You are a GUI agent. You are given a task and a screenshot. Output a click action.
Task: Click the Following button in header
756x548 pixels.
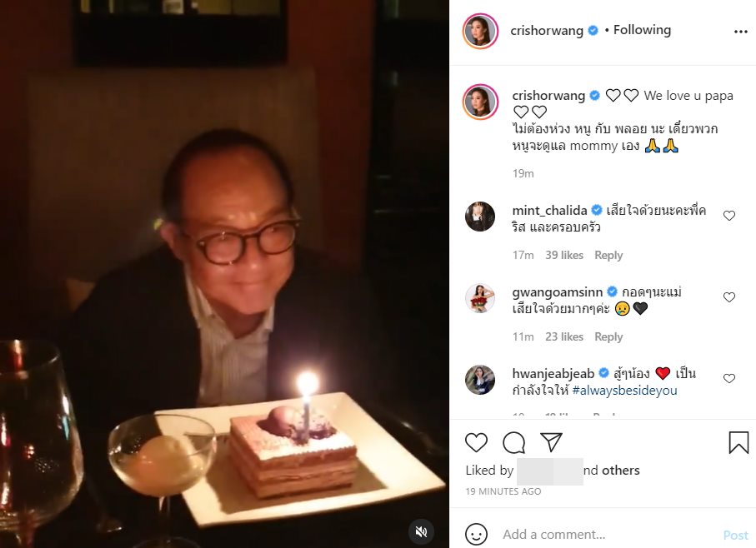pos(642,30)
